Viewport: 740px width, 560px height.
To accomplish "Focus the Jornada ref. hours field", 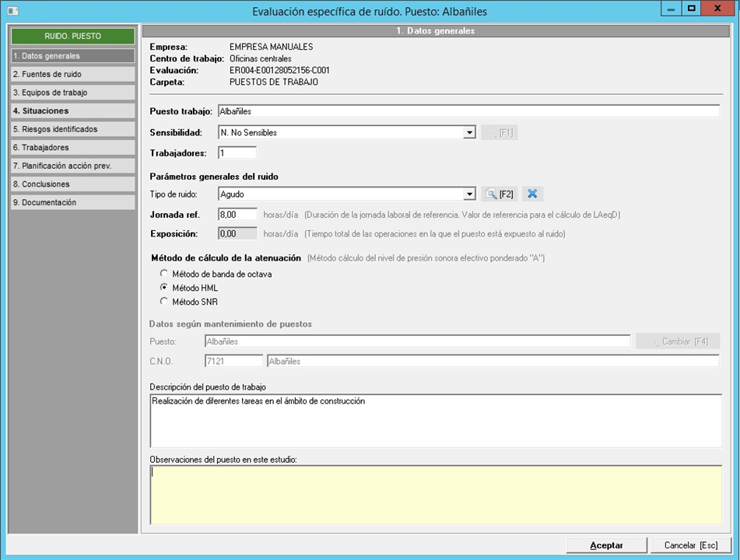I will pyautogui.click(x=237, y=214).
